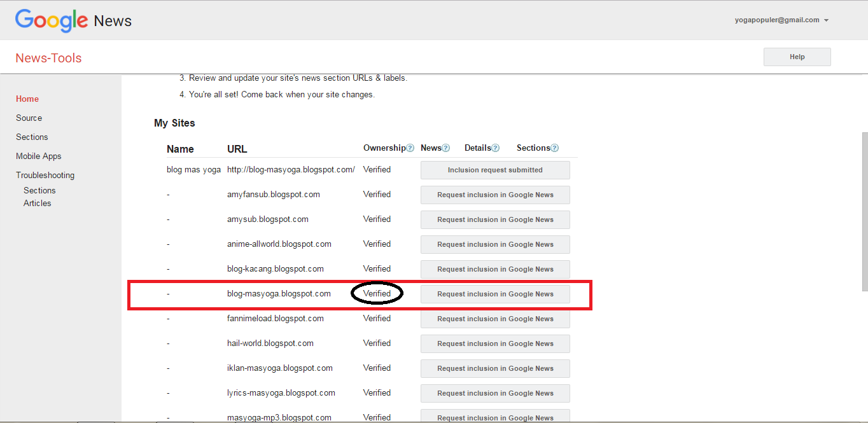Screen dimensions: 868x423
Task: Click the site name 'blog mas yoga'
Action: (x=194, y=169)
